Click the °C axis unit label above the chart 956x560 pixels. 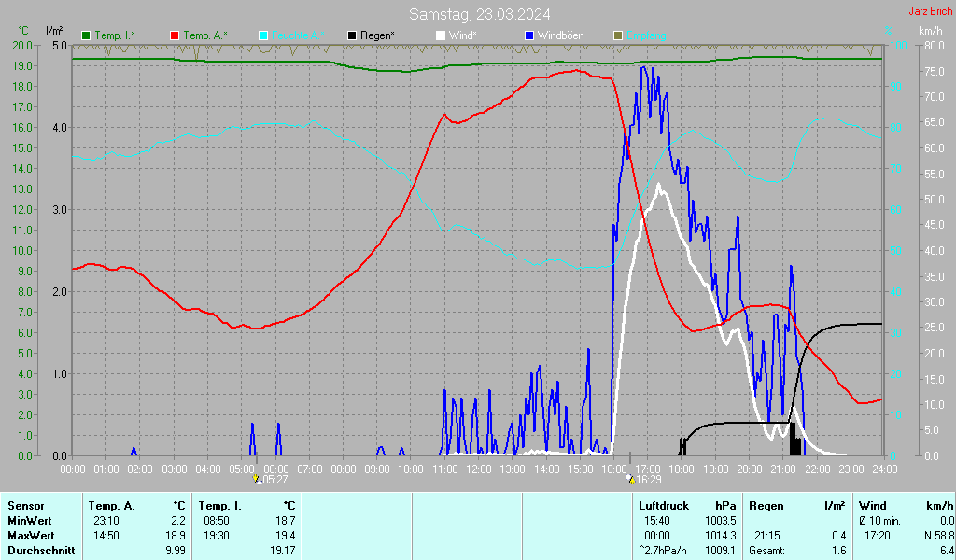[23, 31]
